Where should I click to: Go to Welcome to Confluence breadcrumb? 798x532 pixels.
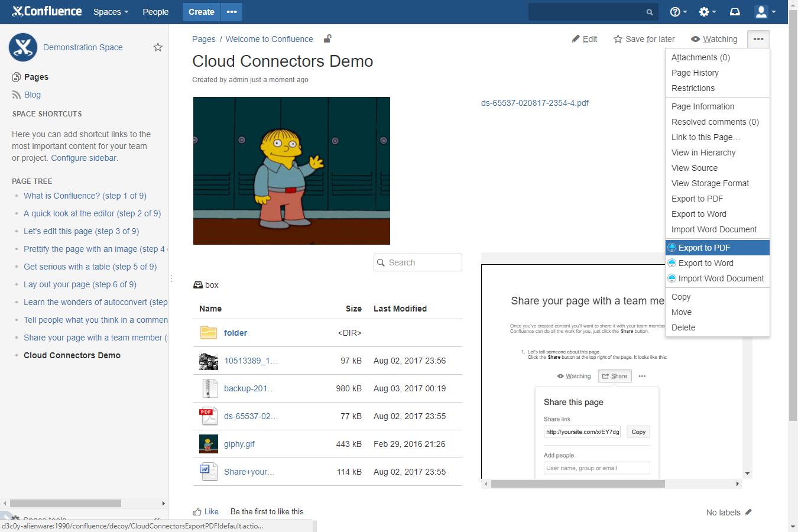270,39
